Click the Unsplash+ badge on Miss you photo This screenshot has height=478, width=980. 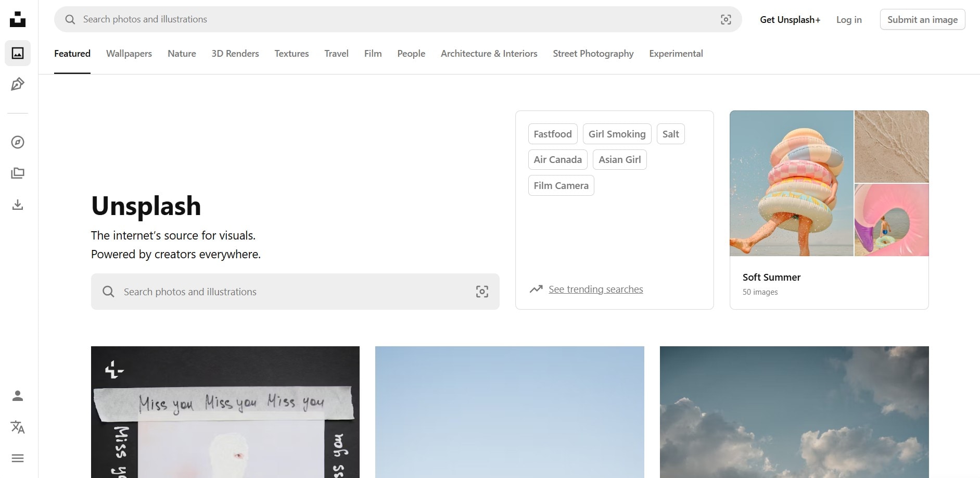tap(114, 370)
